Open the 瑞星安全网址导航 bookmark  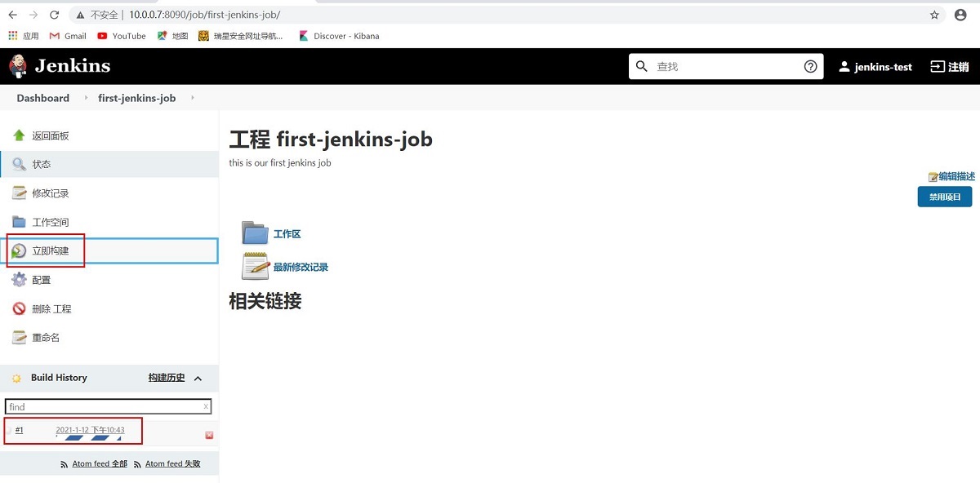click(242, 36)
